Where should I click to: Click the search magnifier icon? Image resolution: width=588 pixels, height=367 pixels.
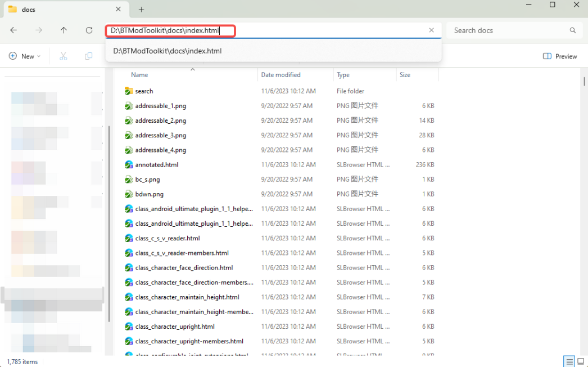[573, 30]
